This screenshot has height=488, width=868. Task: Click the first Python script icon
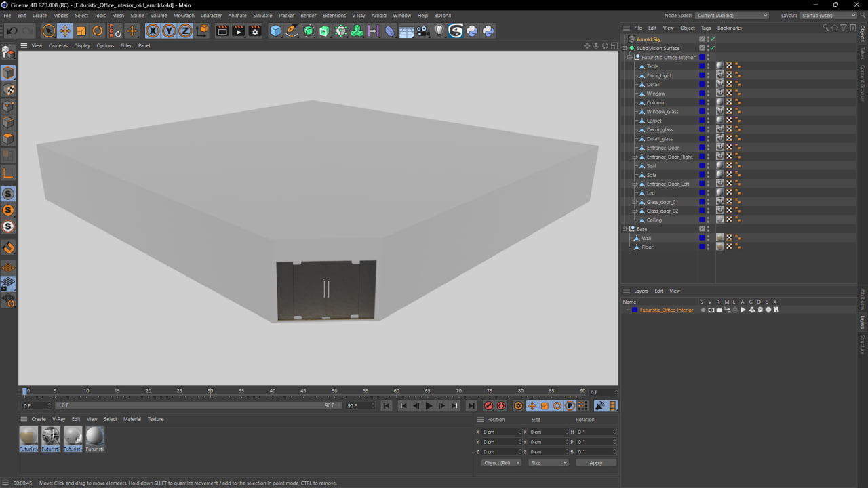472,30
